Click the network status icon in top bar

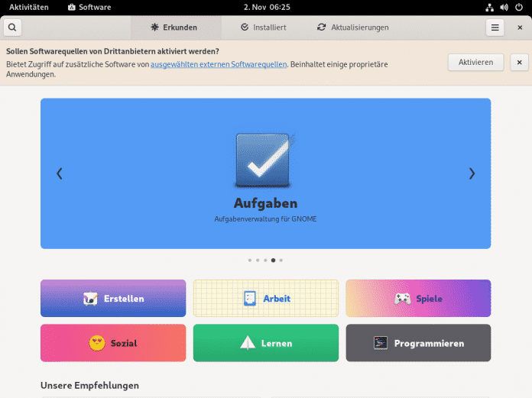click(490, 7)
